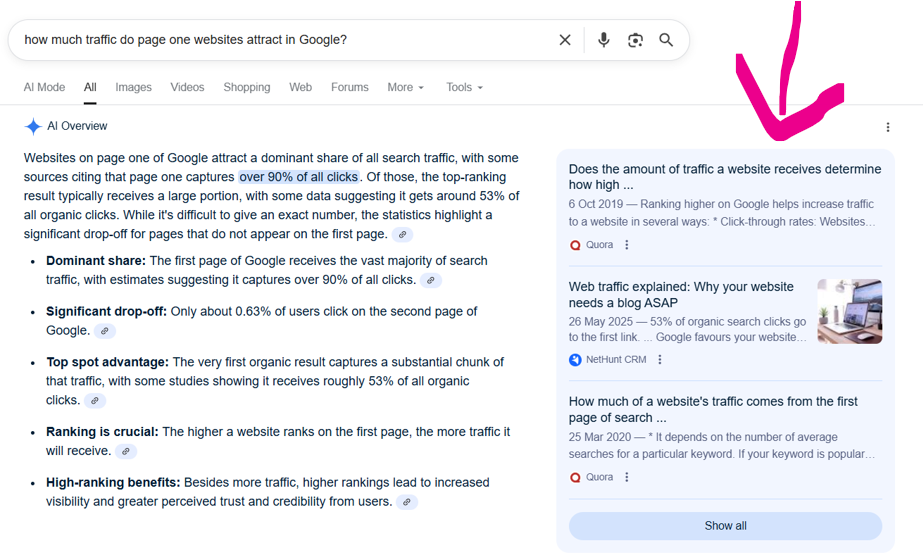
Task: Select the All tab
Action: tap(90, 87)
